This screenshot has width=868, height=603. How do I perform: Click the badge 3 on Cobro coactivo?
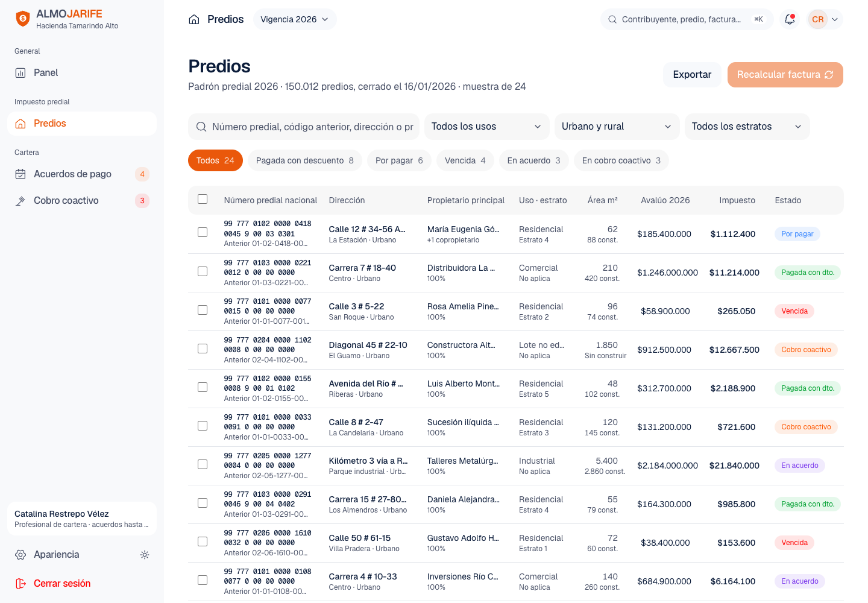coord(142,201)
